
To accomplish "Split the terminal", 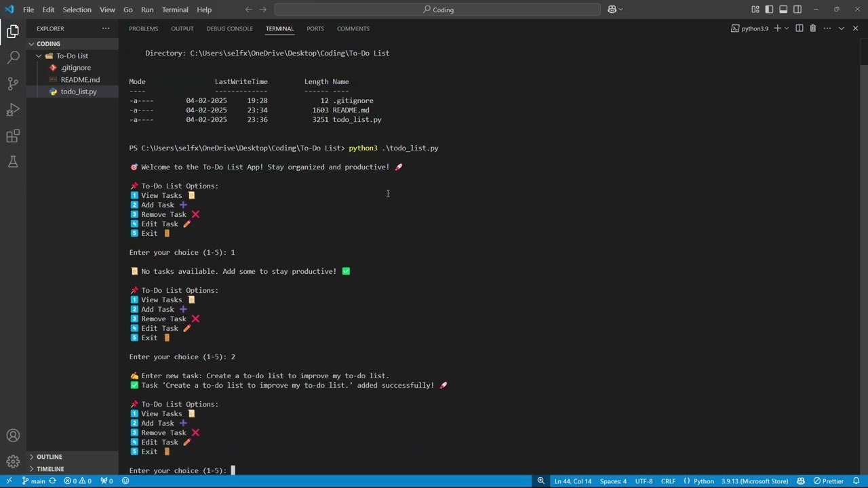I will (800, 28).
